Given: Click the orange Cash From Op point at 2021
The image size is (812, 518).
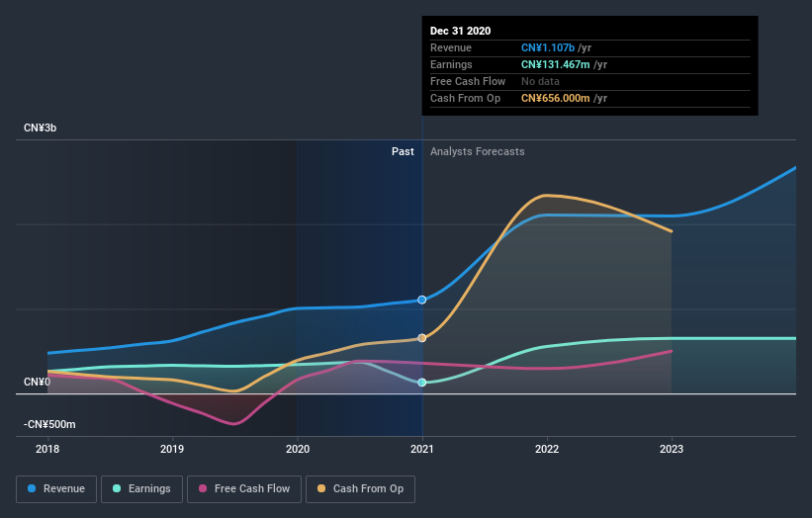Looking at the screenshot, I should 422,338.
